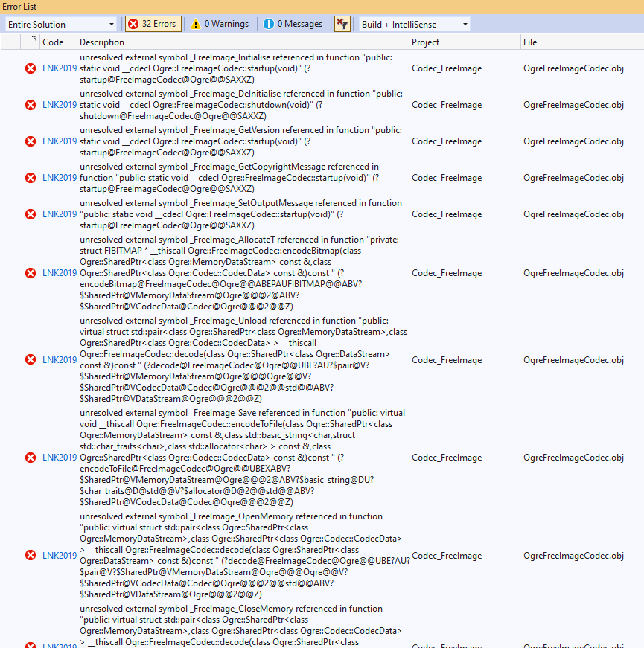Open the Build + IntelliSense dropdown
The image size is (644, 648).
(x=415, y=25)
